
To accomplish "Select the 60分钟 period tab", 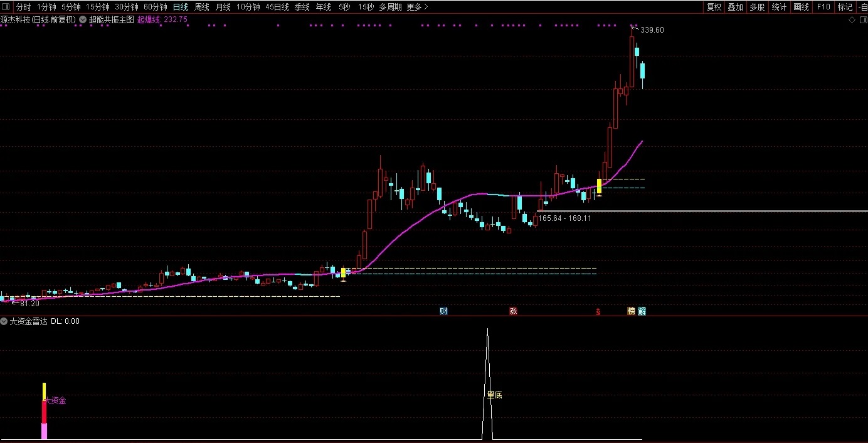I will 155,7.
